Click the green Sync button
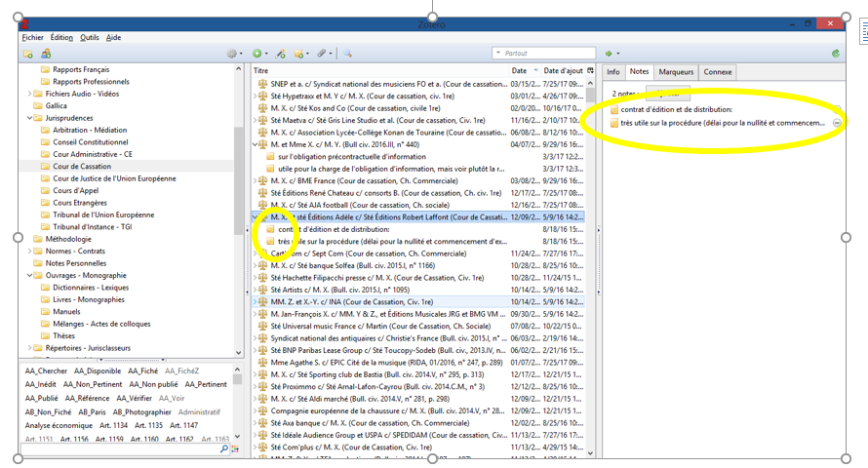This screenshot has height=468, width=868. pyautogui.click(x=835, y=54)
